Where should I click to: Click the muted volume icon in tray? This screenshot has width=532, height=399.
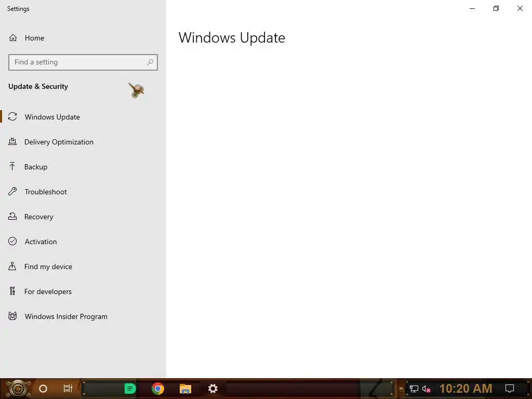click(x=427, y=389)
